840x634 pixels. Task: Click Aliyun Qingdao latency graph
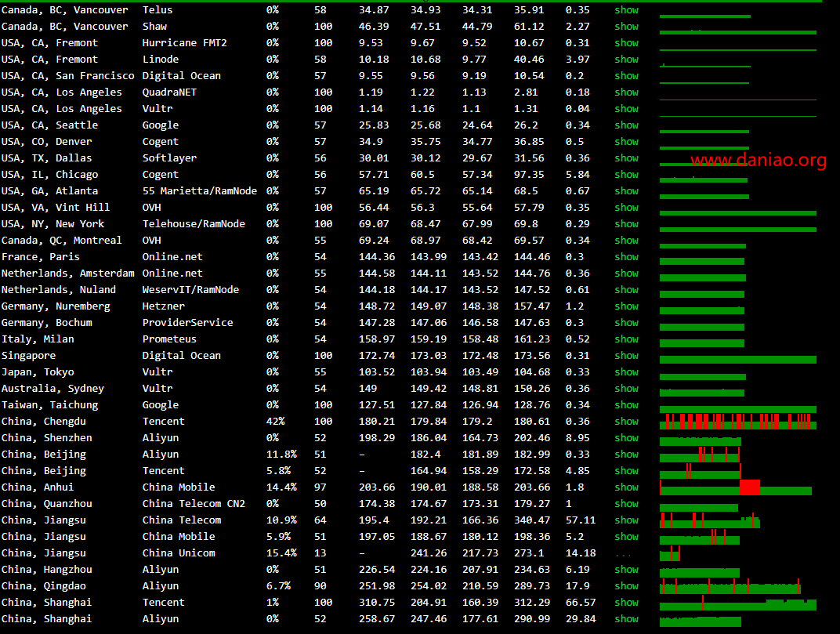tap(730, 585)
